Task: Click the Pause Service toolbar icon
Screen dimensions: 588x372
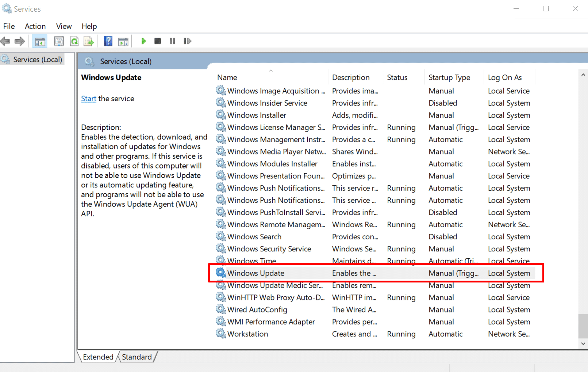Action: (x=172, y=41)
